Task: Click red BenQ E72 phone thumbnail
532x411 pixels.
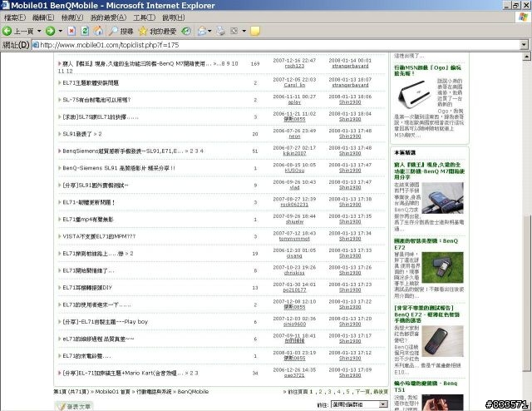Action: 442,341
